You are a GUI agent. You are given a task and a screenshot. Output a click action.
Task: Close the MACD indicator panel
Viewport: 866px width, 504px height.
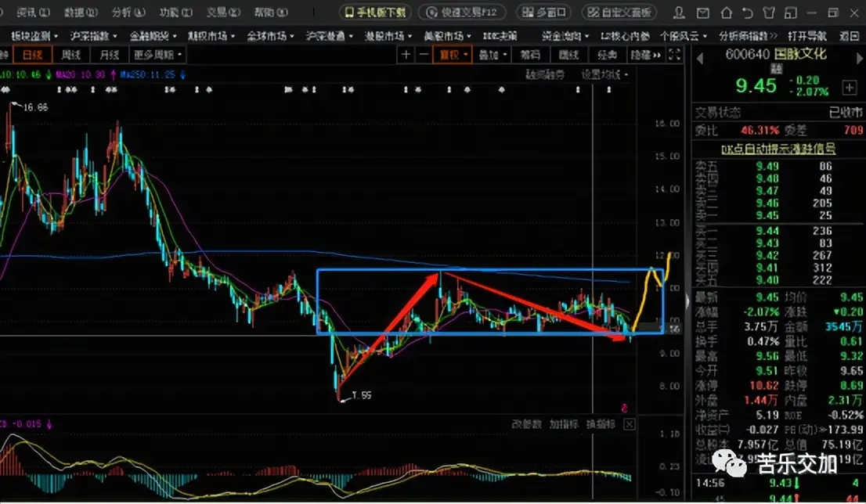tap(630, 424)
